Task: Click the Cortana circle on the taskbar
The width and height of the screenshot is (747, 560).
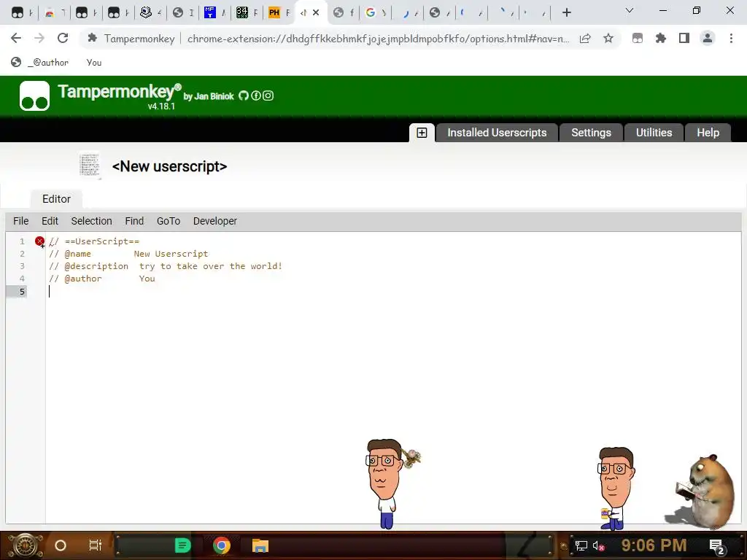Action: pos(61,545)
